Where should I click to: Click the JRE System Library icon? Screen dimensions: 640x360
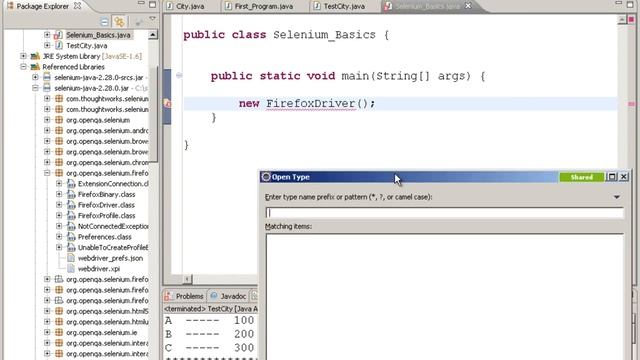(x=35, y=56)
